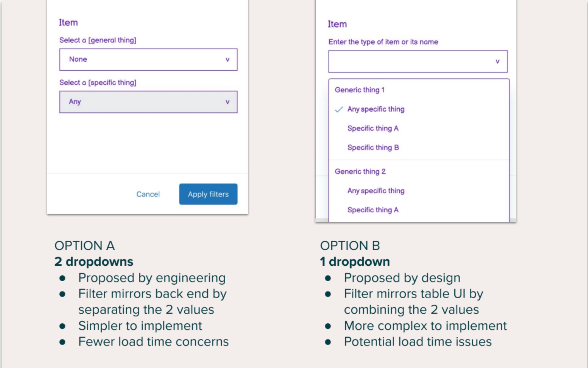
Task: Click the currently selected Any specific thing option
Action: click(x=376, y=109)
